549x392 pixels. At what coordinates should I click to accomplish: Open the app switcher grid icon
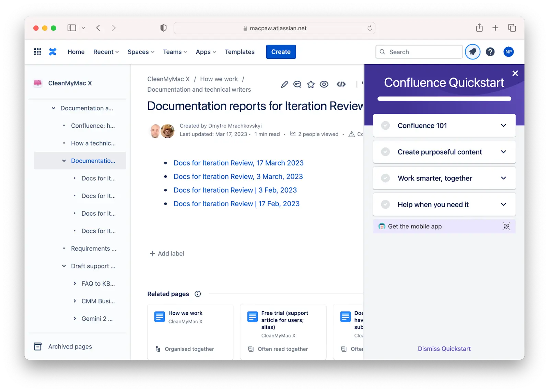pyautogui.click(x=38, y=52)
